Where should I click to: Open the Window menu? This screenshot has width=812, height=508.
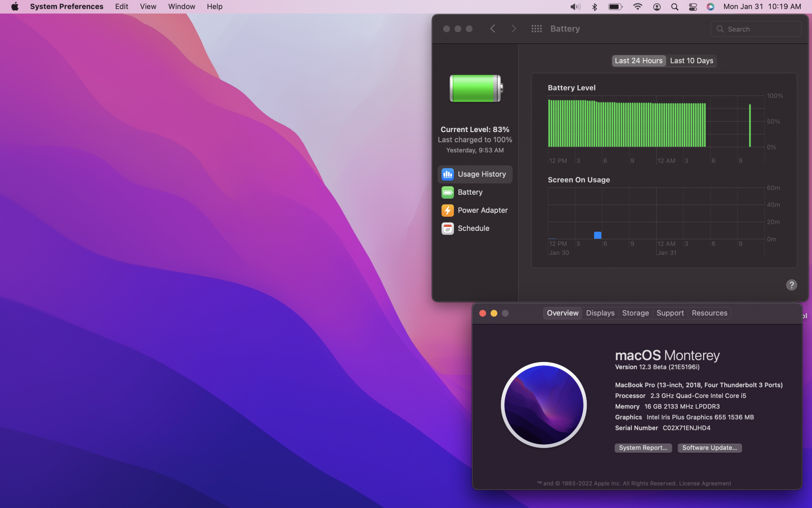coord(181,7)
